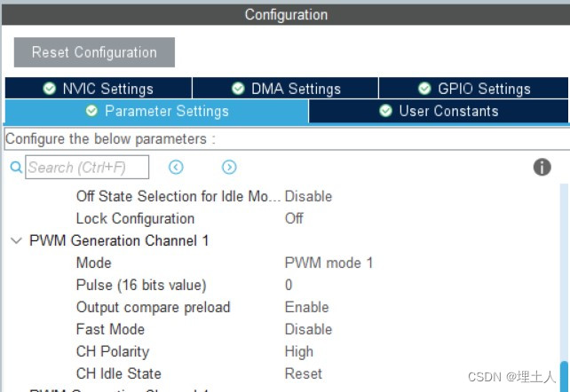Focus the Search (Ctrl+F) field
The width and height of the screenshot is (570, 392).
tap(87, 167)
